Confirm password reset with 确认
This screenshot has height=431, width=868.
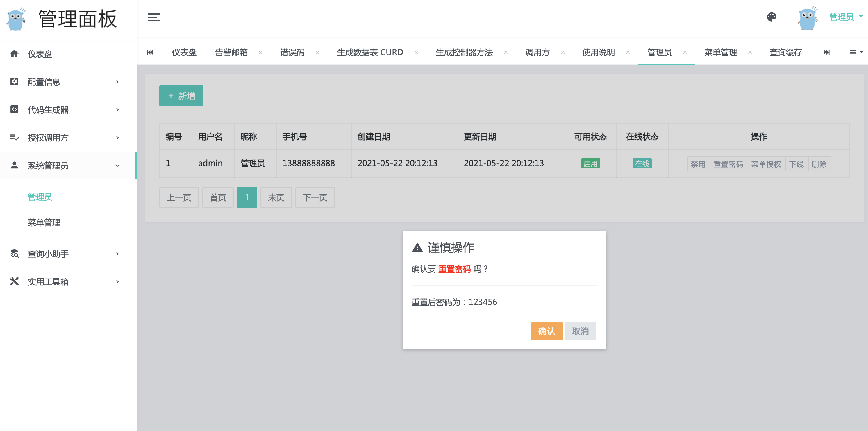[x=546, y=331]
